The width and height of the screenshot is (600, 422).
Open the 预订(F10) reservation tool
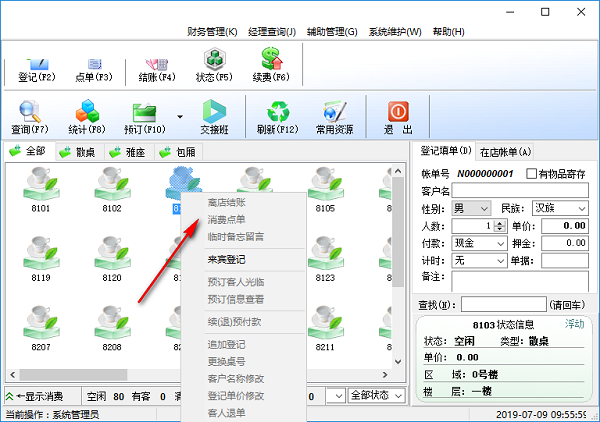click(x=145, y=118)
